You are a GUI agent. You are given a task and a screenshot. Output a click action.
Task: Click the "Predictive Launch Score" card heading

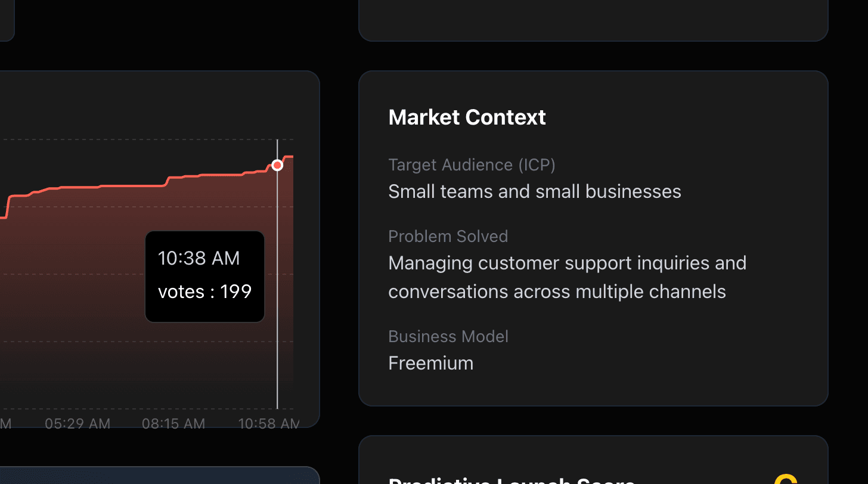(511, 480)
